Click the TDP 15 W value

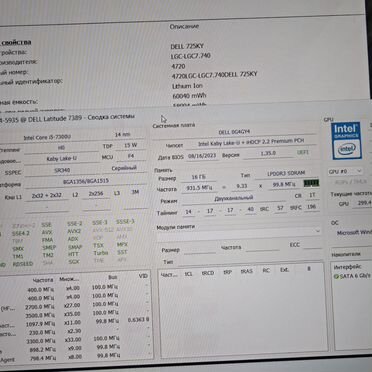click(131, 145)
